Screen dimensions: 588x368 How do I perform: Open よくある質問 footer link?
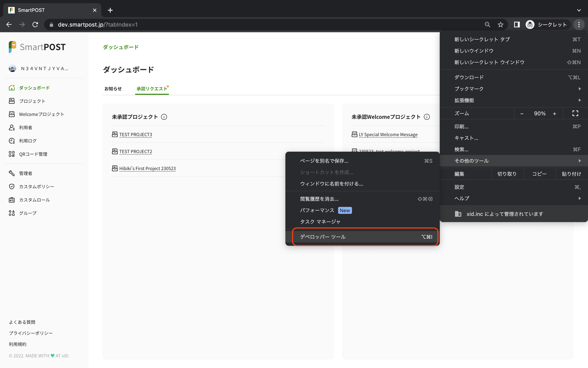point(22,322)
